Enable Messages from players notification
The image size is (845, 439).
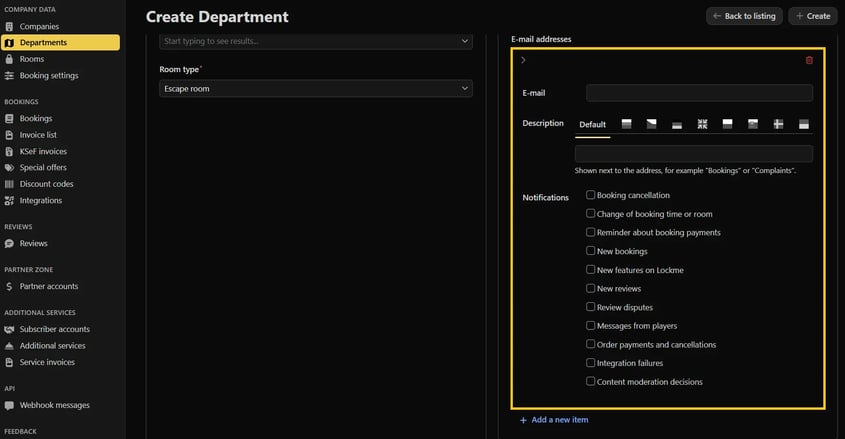point(591,325)
